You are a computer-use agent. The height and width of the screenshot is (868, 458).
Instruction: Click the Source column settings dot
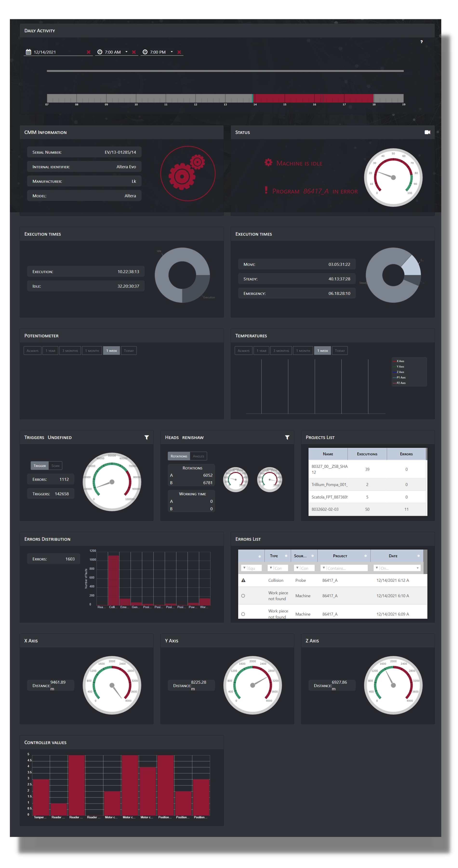(x=312, y=556)
